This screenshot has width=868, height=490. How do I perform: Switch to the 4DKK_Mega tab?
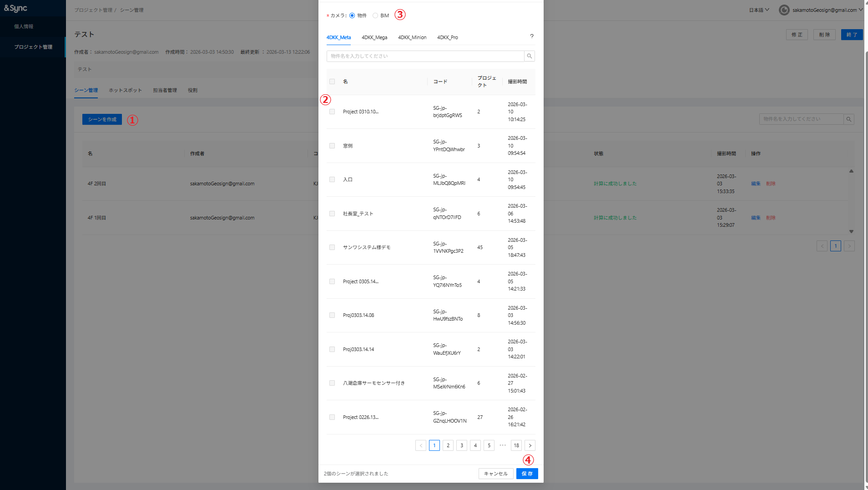pos(374,37)
